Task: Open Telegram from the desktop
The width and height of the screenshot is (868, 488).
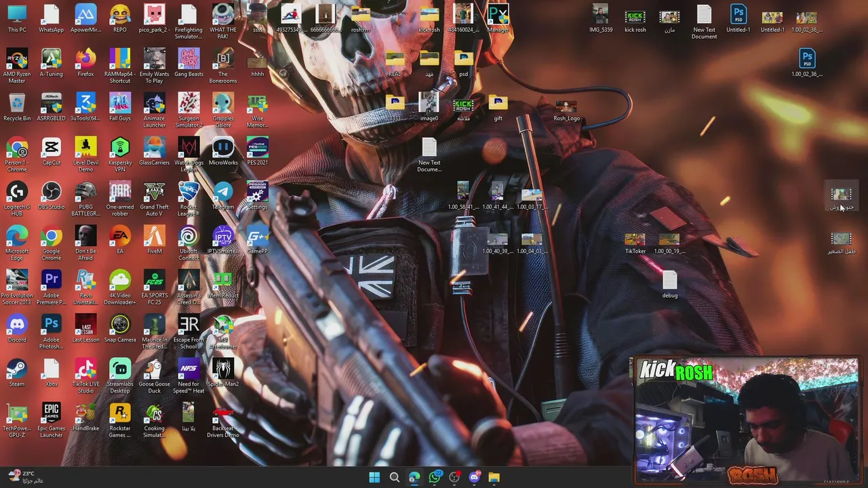Action: 223,196
